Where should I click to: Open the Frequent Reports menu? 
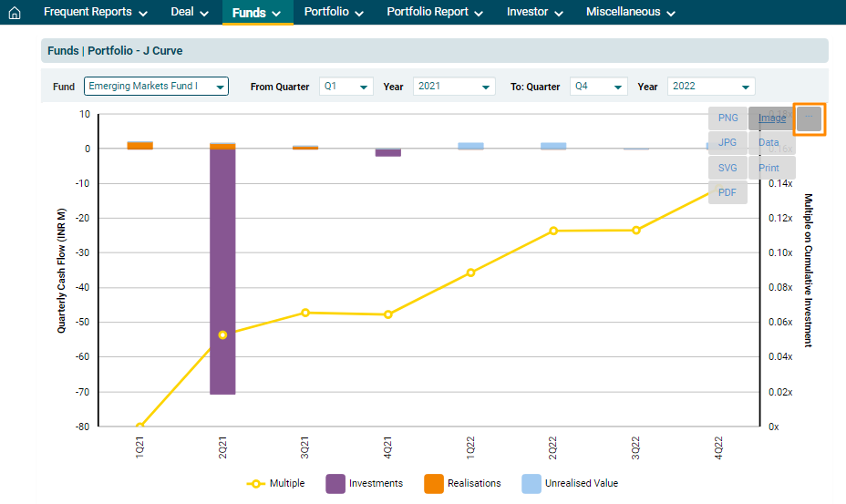[95, 13]
